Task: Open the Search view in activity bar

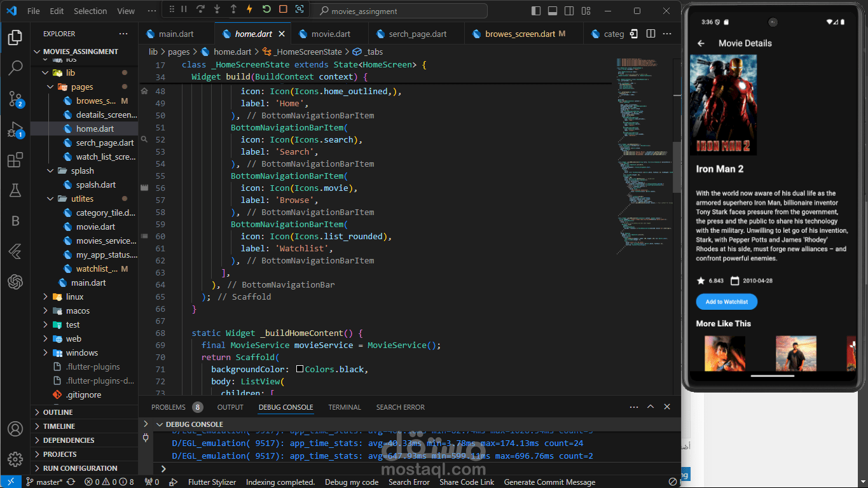Action: pyautogui.click(x=15, y=68)
